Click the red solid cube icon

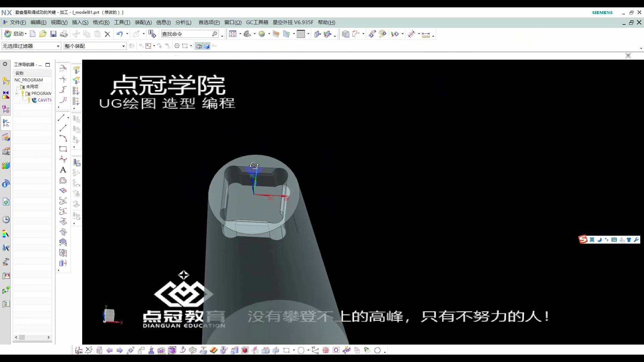(x=245, y=350)
